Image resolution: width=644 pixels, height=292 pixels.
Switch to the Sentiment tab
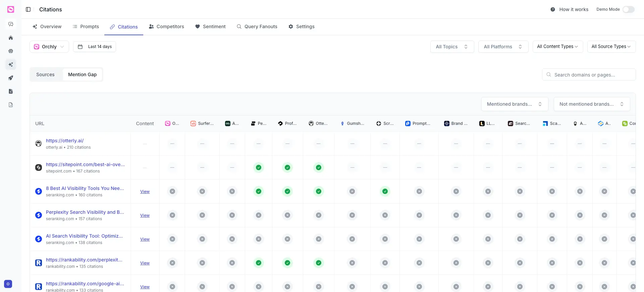(x=210, y=27)
